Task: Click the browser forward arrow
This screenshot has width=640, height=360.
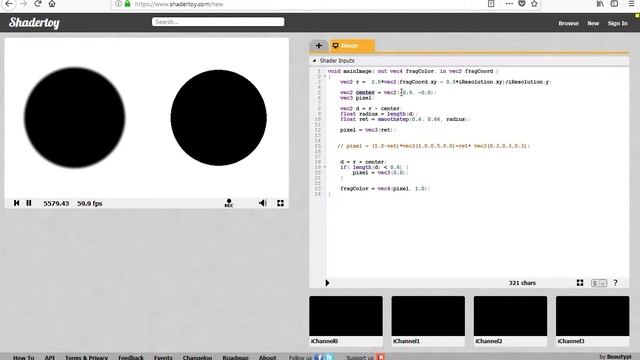Action: click(x=23, y=4)
